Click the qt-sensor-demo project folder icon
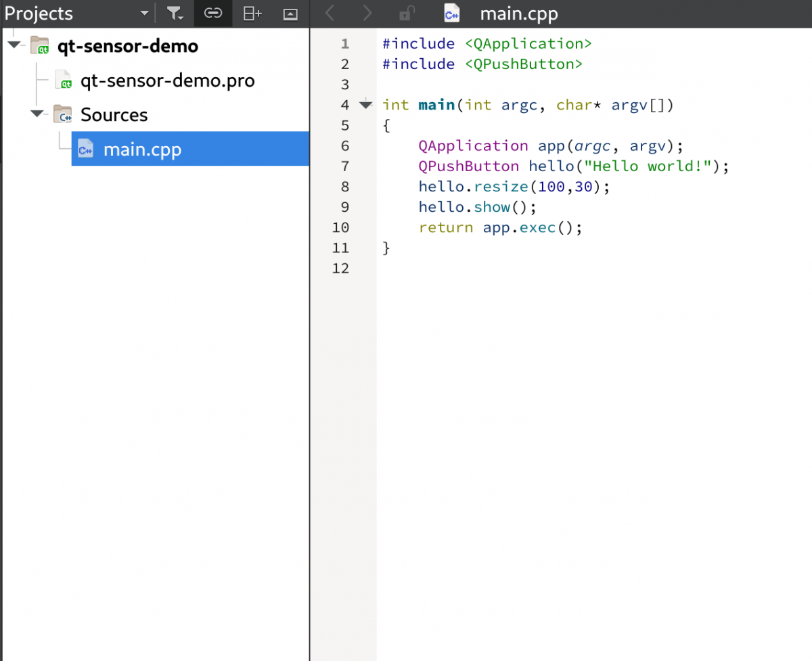Viewport: 812px width, 661px height. [x=40, y=45]
